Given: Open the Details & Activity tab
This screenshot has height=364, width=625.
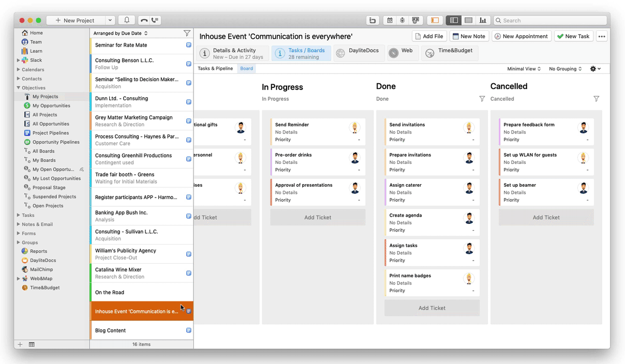Looking at the screenshot, I should [232, 53].
